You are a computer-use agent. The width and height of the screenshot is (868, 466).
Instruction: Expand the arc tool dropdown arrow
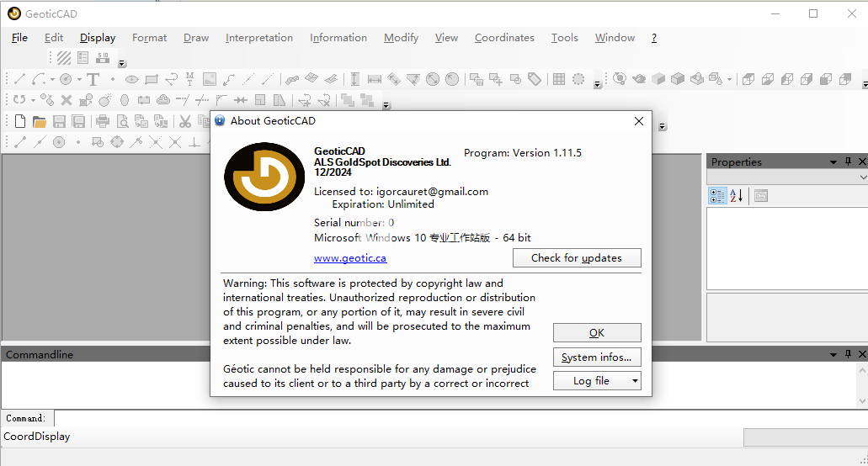52,80
